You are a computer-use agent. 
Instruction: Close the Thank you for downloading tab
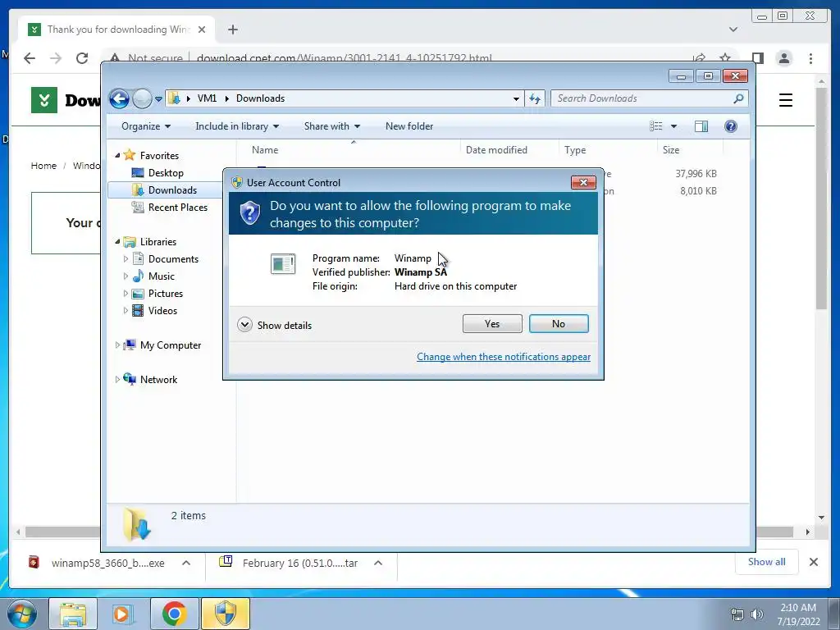click(202, 30)
